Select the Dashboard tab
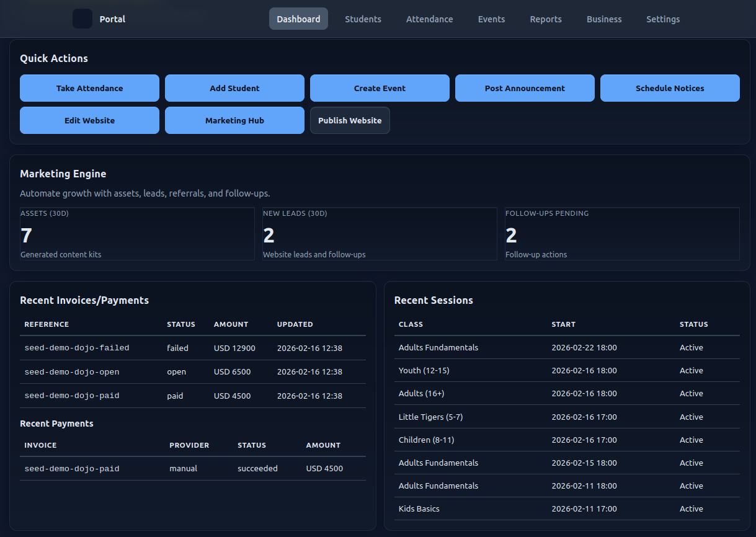 point(298,19)
